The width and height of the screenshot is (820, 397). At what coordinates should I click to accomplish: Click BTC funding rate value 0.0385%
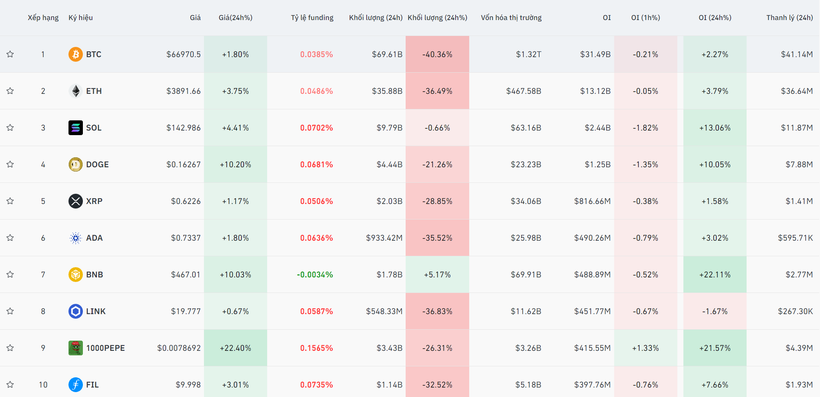point(316,54)
